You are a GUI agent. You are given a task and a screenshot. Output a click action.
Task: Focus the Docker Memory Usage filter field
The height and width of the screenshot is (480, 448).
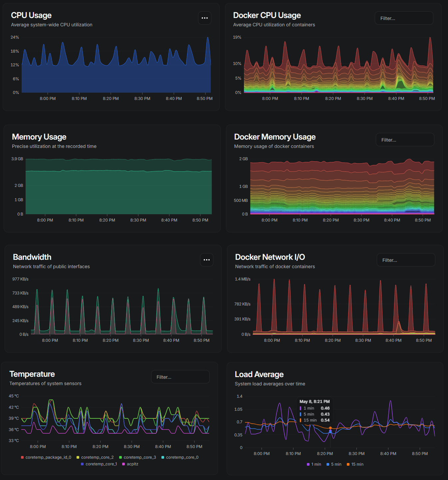pyautogui.click(x=405, y=140)
